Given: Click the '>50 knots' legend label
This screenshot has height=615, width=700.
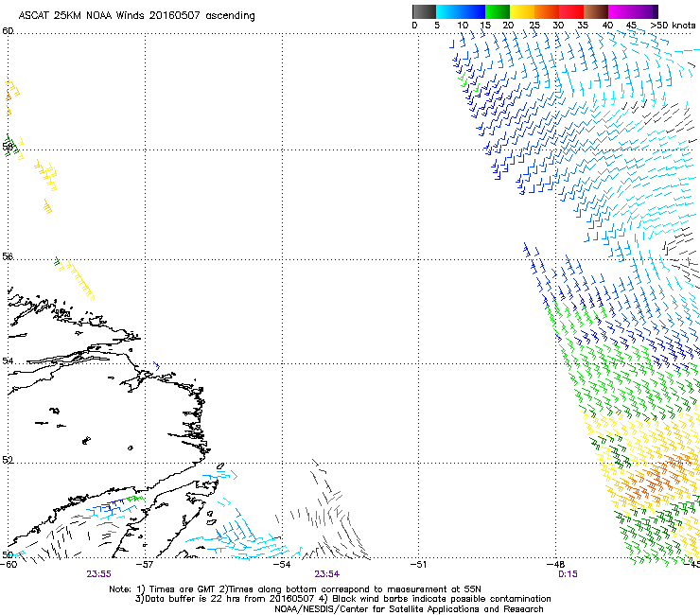Looking at the screenshot, I should click(673, 26).
